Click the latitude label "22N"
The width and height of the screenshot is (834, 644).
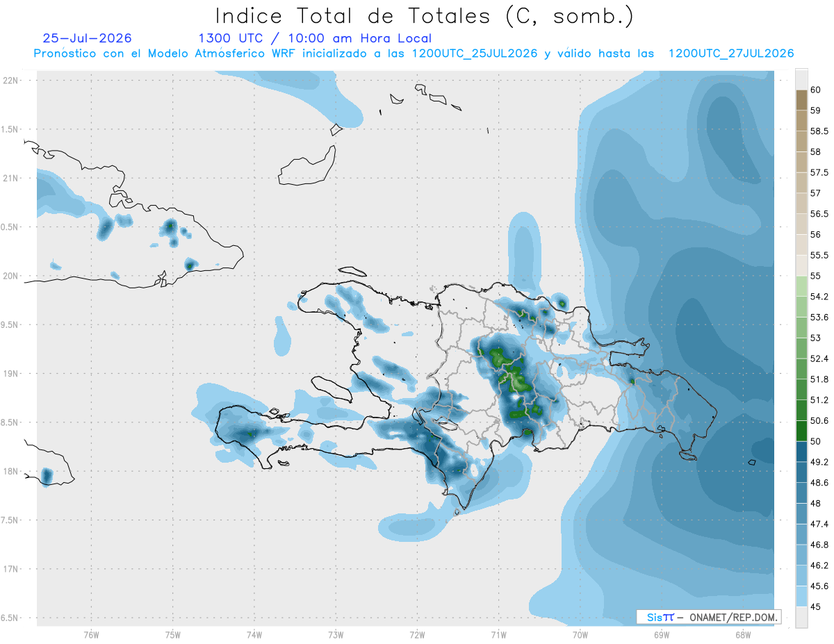pos(11,81)
